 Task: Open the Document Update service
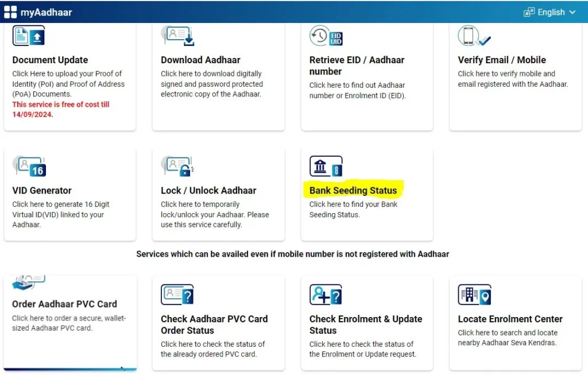tap(50, 60)
